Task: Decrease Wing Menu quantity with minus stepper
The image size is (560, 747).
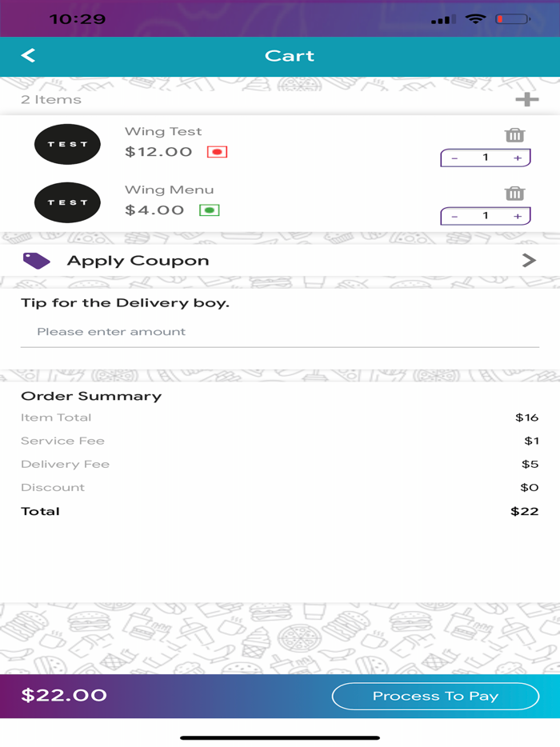Action: point(454,215)
